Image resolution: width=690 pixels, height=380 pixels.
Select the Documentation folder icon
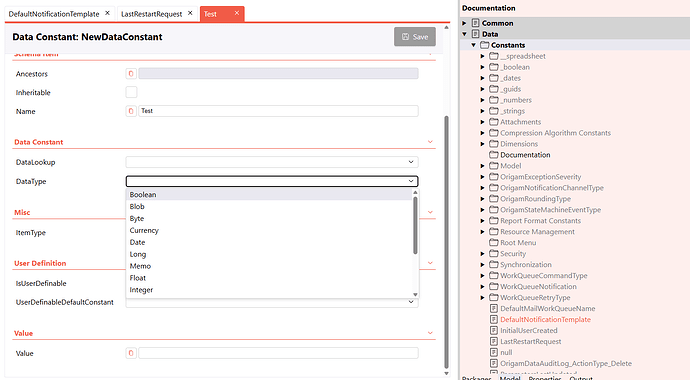click(x=494, y=155)
